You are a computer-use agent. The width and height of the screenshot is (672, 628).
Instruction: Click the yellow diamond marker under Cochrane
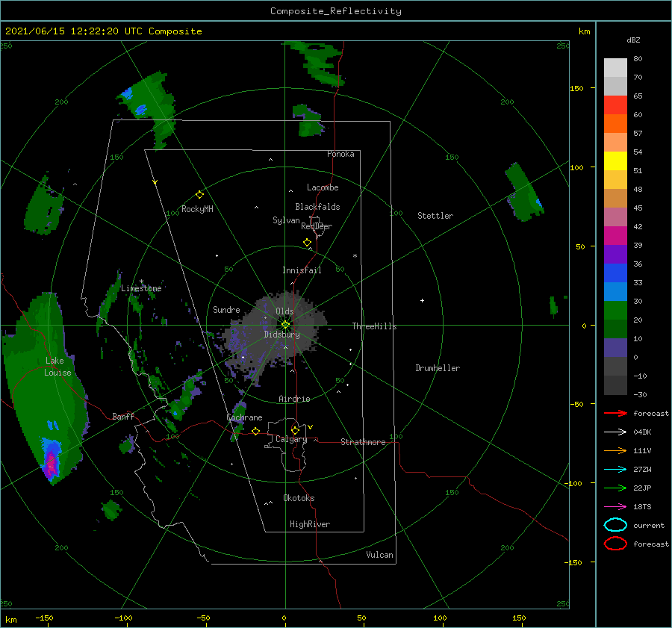tap(256, 431)
